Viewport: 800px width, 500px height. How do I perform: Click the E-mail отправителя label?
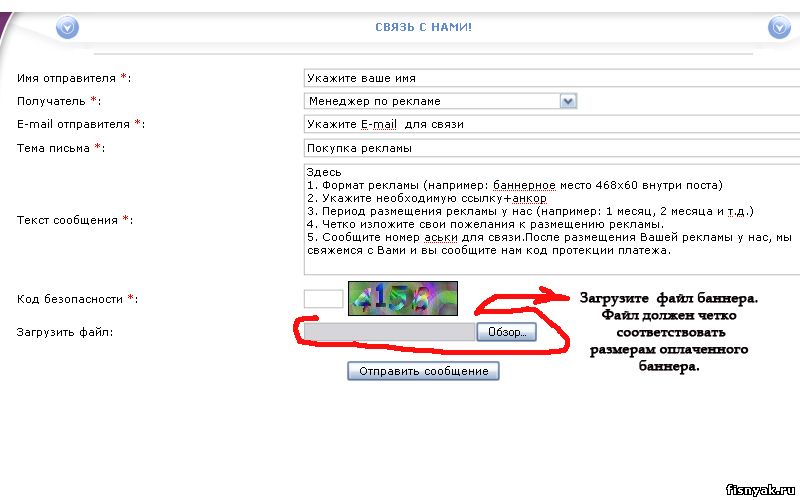tap(81, 124)
